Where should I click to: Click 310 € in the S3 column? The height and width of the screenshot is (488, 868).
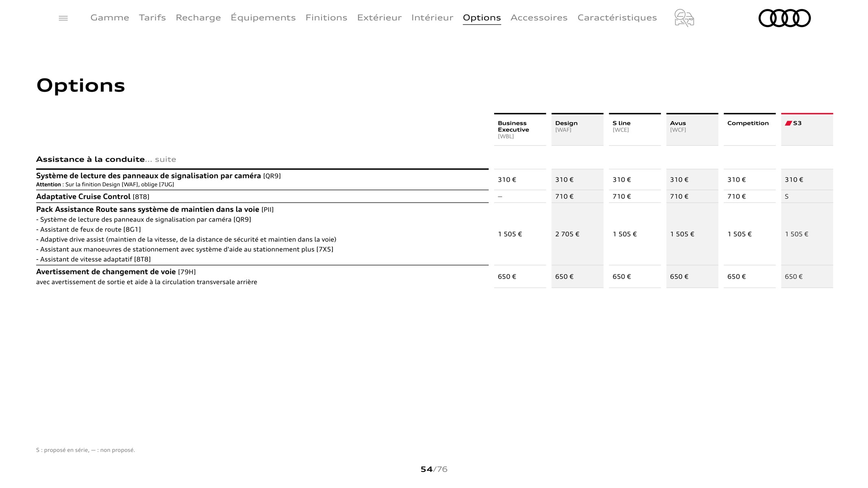click(794, 180)
